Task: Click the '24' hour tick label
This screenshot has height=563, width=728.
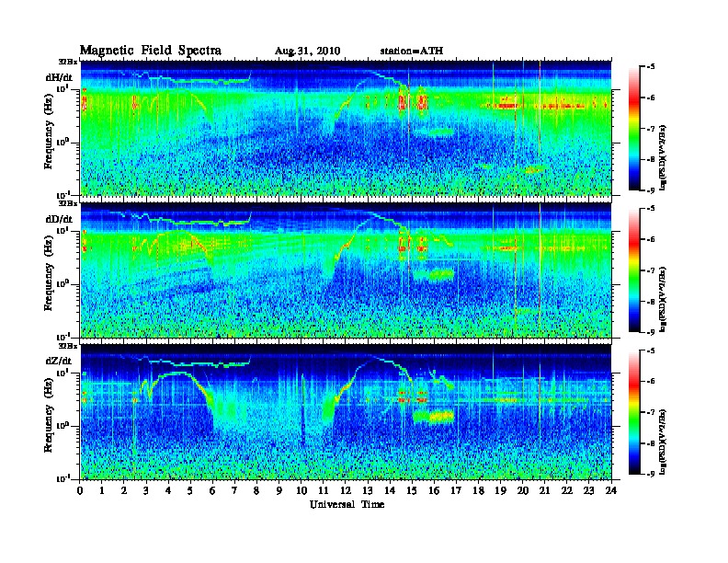Action: pyautogui.click(x=611, y=490)
